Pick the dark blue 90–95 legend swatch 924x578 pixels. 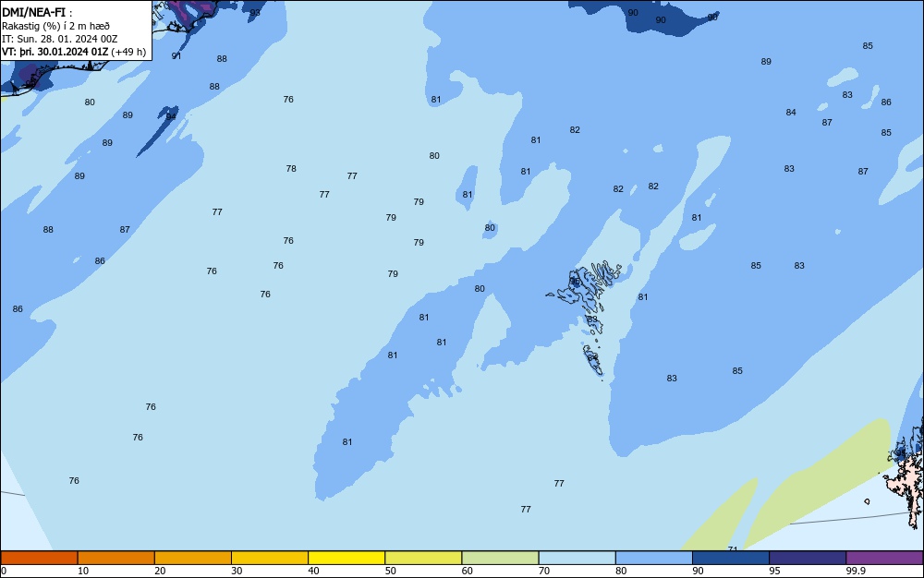pyautogui.click(x=731, y=558)
